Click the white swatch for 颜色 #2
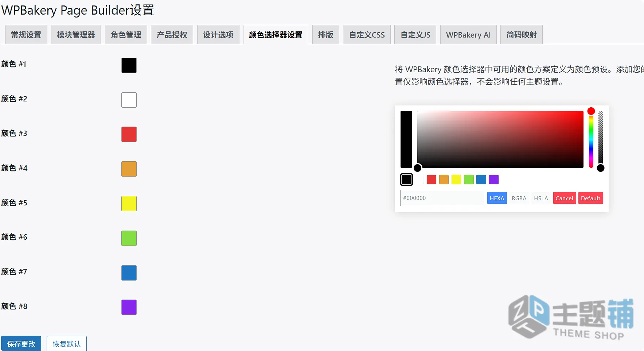The height and width of the screenshot is (351, 644). [x=129, y=100]
